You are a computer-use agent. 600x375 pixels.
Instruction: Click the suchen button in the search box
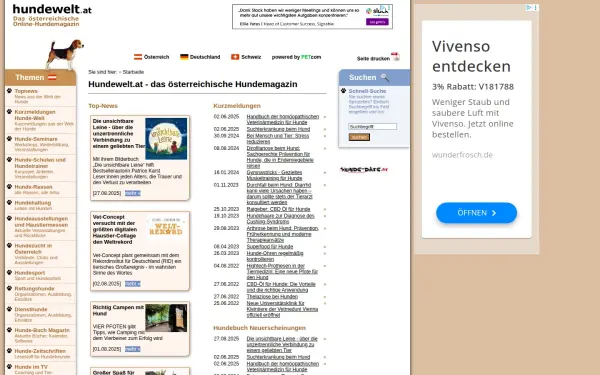point(359,137)
